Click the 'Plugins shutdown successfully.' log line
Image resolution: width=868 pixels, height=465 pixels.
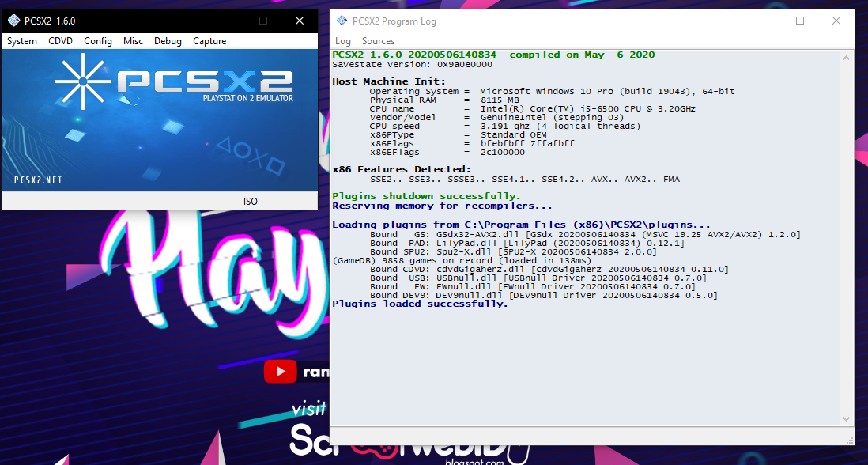click(x=426, y=196)
